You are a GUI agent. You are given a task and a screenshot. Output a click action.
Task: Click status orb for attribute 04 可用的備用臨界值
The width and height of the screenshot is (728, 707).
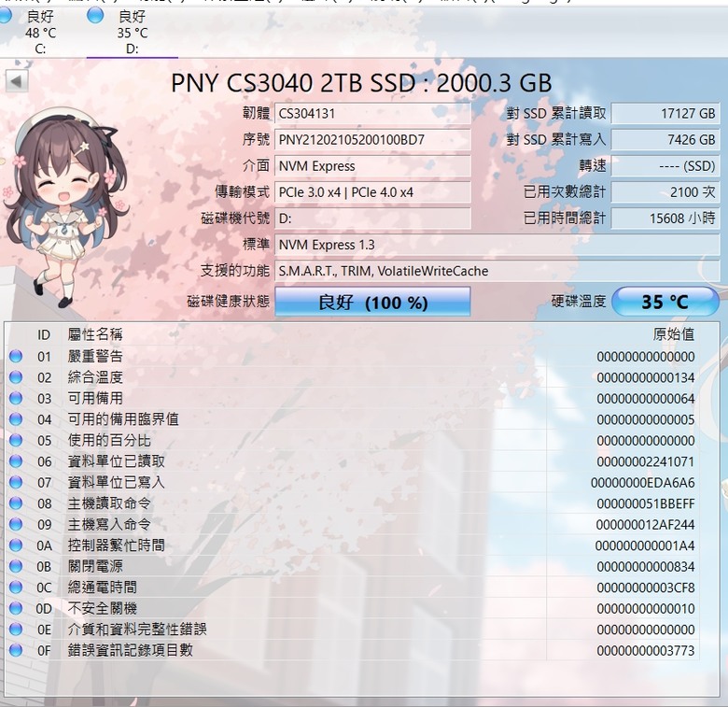pos(16,419)
